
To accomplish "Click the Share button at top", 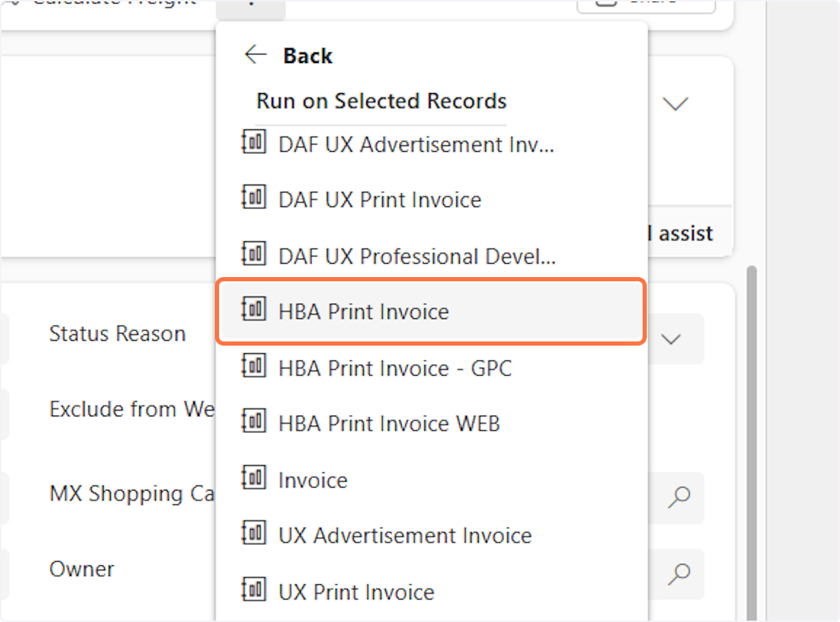I will [645, 6].
